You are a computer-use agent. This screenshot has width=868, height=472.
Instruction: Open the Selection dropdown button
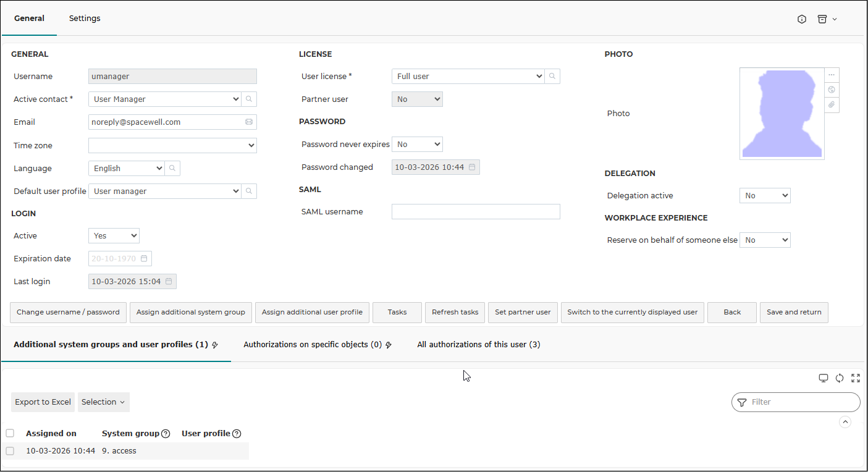pos(103,402)
